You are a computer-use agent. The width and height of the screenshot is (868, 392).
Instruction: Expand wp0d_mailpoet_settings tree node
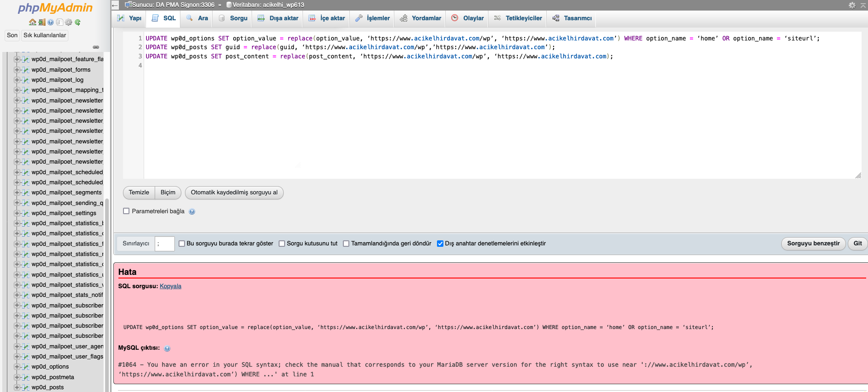[x=17, y=213]
